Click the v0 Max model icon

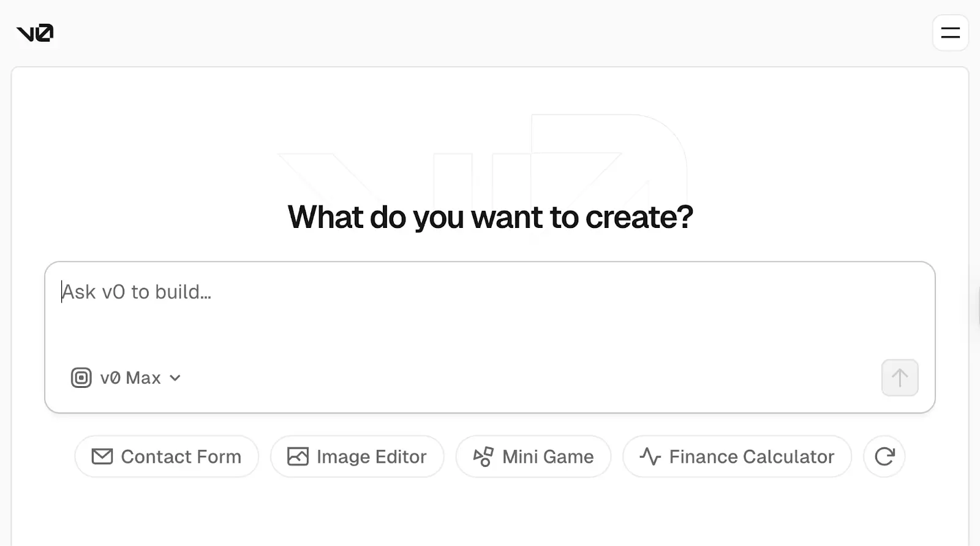[80, 378]
